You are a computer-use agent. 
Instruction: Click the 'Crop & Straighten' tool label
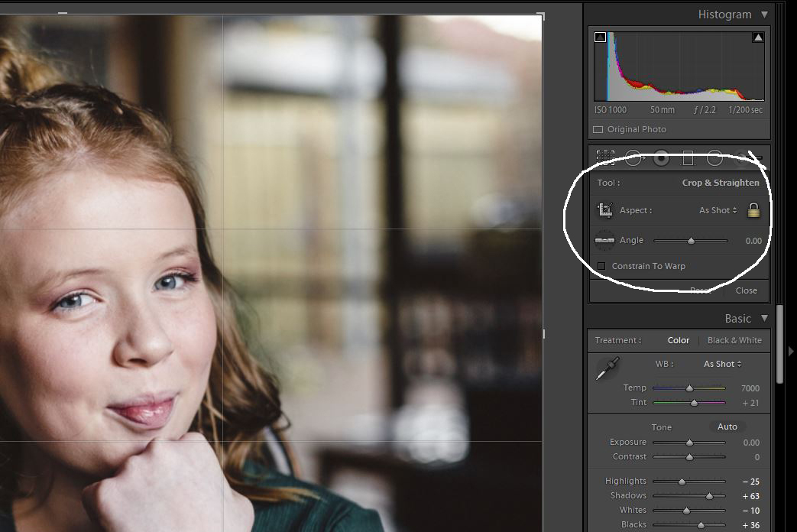click(x=721, y=183)
